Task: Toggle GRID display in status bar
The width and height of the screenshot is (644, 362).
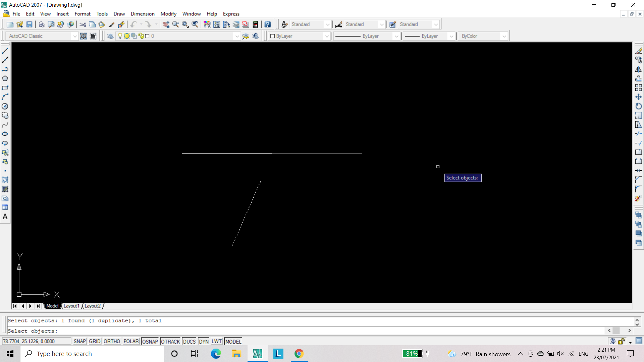Action: click(95, 341)
